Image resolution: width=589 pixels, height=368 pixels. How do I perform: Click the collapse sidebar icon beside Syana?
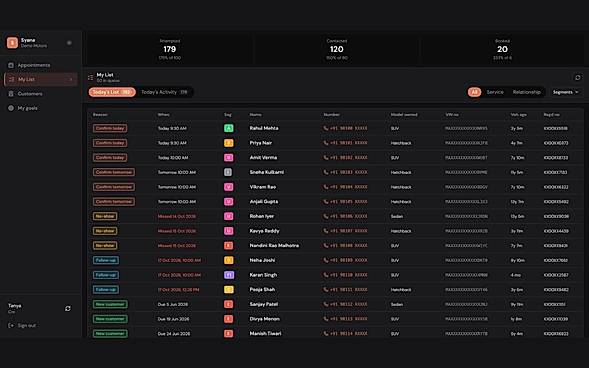[x=69, y=43]
